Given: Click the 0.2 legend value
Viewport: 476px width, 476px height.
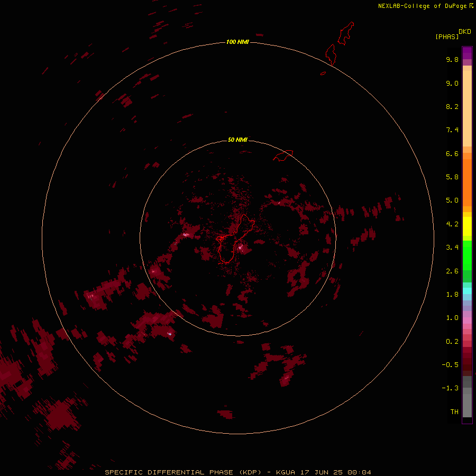Looking at the screenshot, I should pyautogui.click(x=452, y=342).
